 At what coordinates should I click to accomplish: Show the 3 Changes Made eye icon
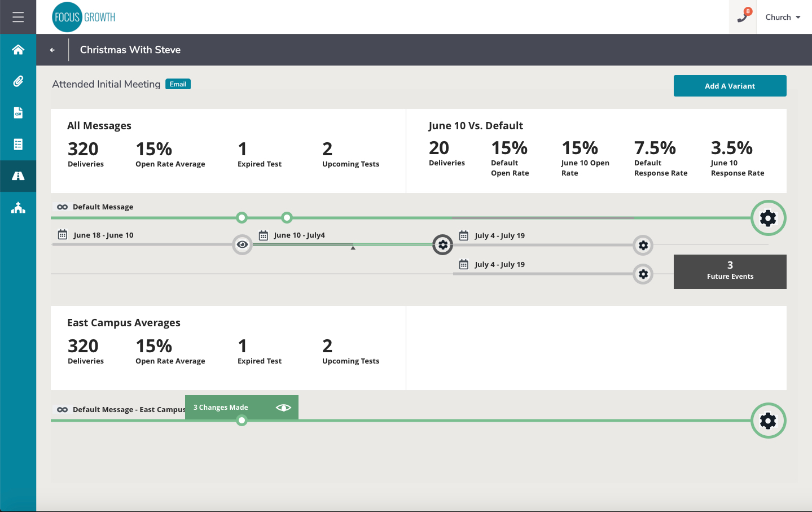pos(283,408)
